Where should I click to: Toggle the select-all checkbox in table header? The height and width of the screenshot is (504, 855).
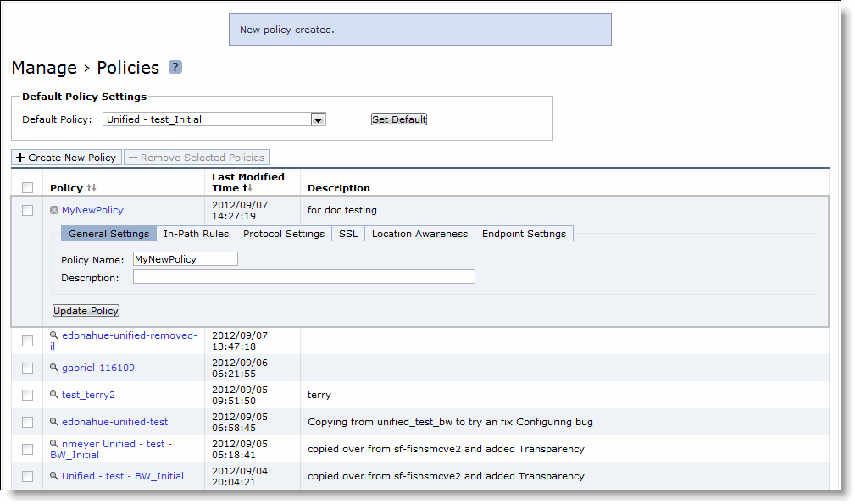pyautogui.click(x=28, y=187)
